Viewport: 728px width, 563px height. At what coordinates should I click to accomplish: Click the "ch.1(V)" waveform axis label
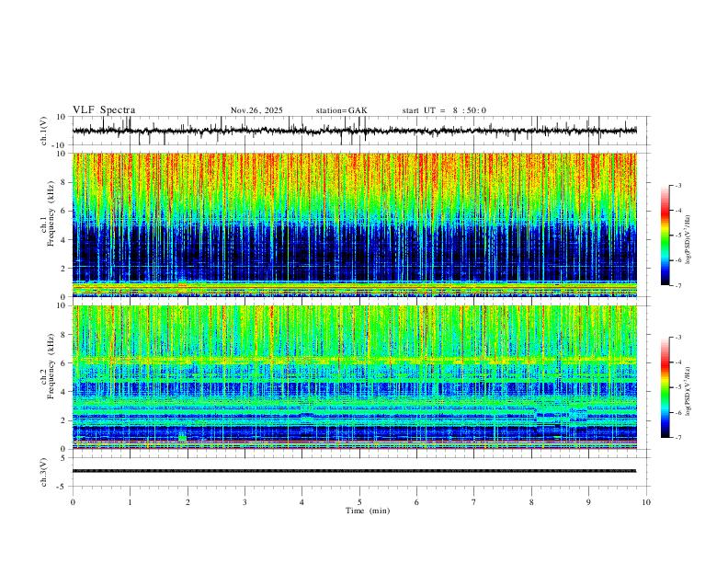pyautogui.click(x=44, y=131)
